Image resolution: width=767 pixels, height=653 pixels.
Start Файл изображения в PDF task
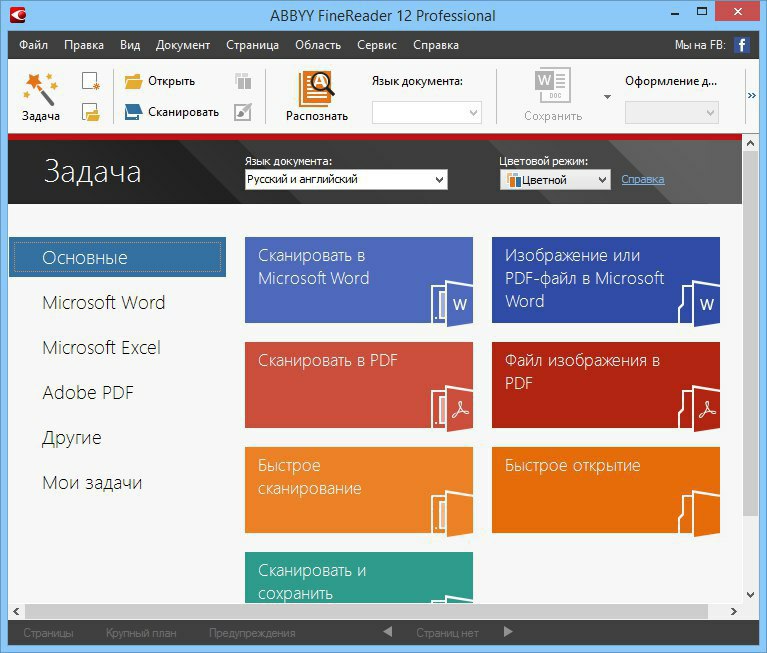pos(606,385)
